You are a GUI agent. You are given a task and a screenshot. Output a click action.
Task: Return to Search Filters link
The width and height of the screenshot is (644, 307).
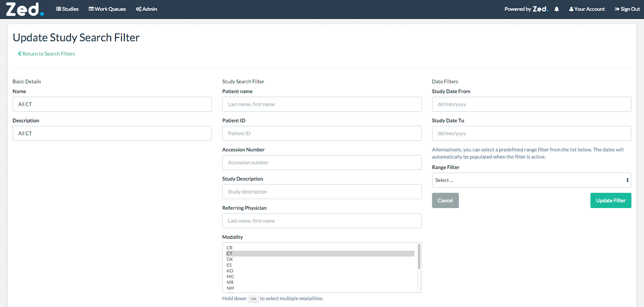46,54
